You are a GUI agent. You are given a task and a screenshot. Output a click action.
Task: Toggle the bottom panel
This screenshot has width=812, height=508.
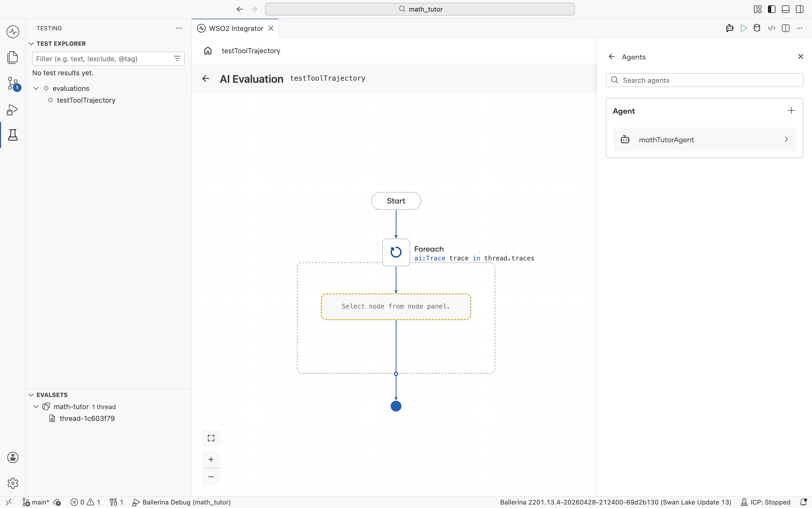coord(785,9)
